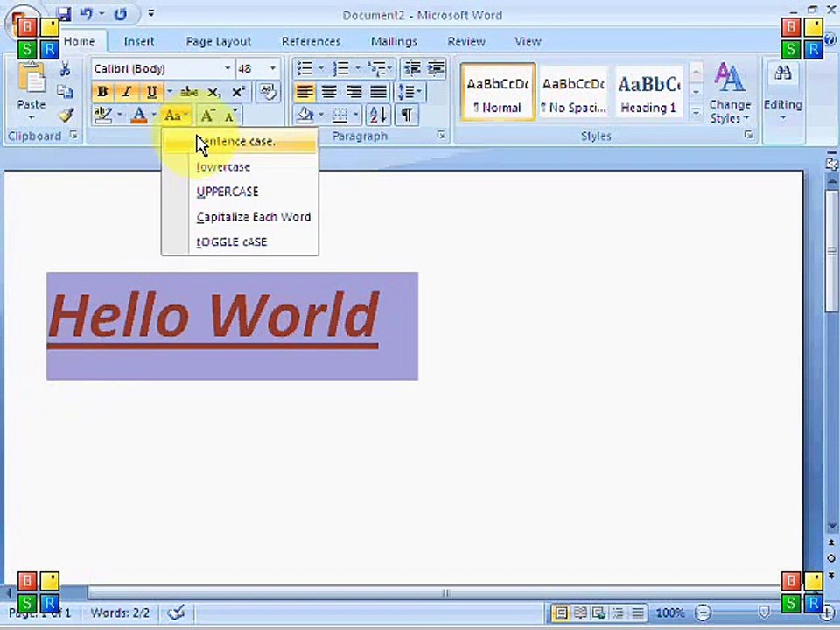Click Words: 2/2 in status bar

click(120, 612)
